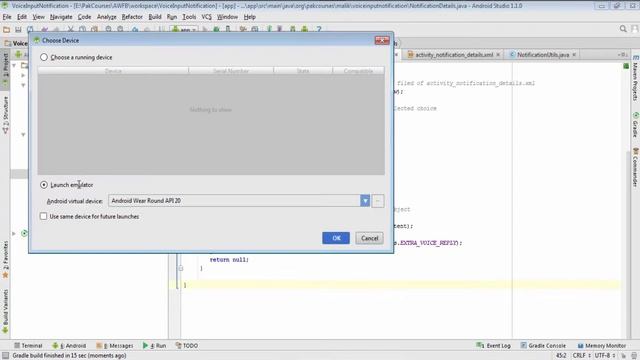Click the Cut scissors toolbar icon

(x=71, y=29)
